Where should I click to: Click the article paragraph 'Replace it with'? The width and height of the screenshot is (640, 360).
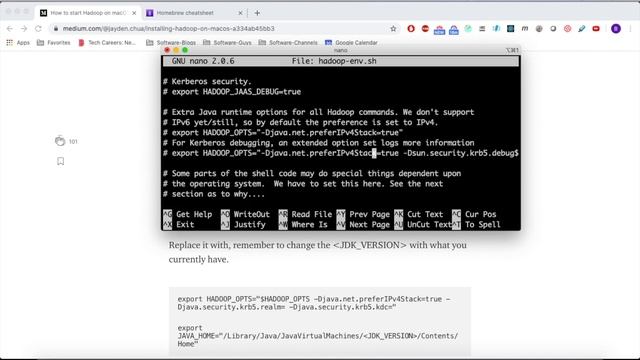(318, 252)
